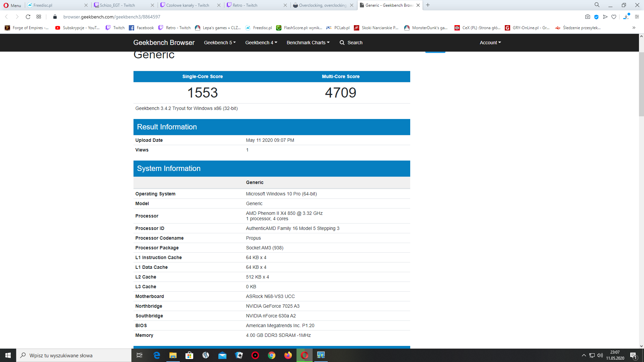
Task: Open the ad blocker shield icon
Action: [x=596, y=17]
